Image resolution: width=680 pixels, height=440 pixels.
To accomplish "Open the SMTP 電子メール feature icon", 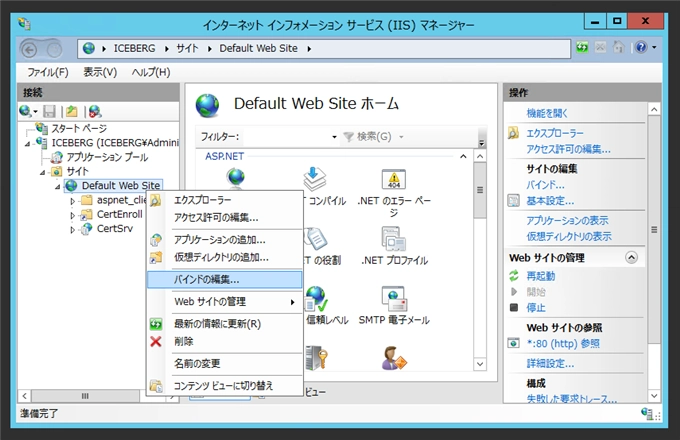I will tap(394, 299).
